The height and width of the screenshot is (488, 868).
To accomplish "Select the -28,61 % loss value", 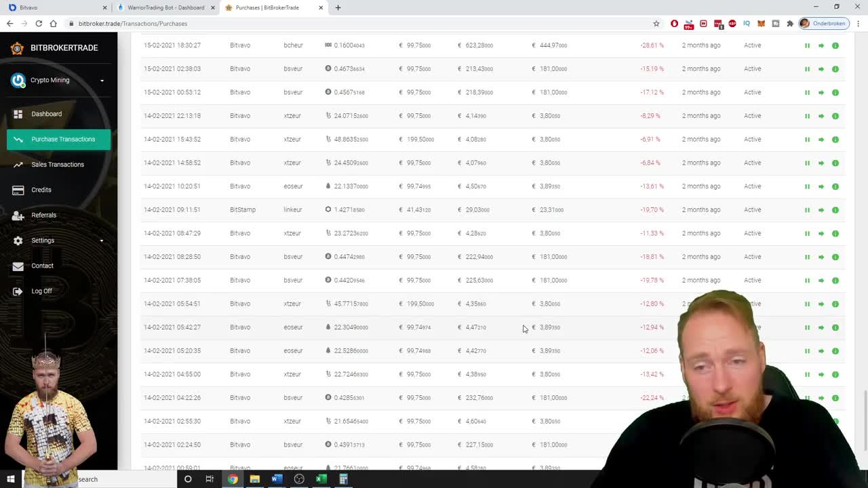I will point(652,45).
